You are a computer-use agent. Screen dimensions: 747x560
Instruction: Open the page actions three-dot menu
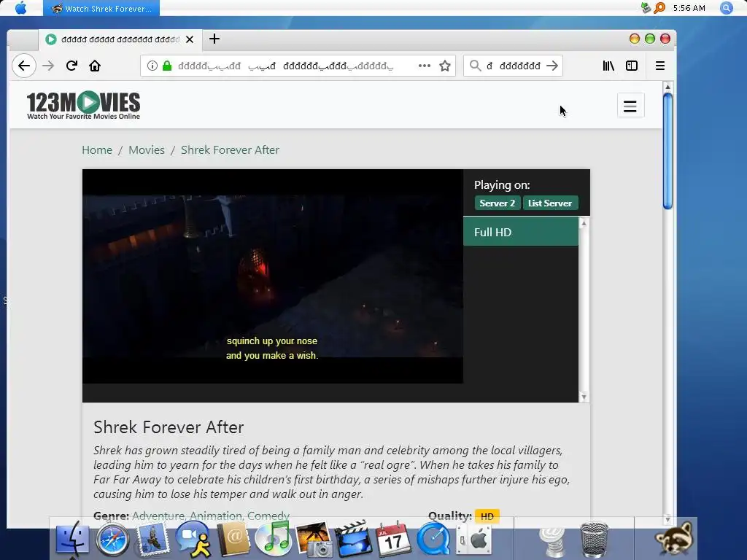424,66
